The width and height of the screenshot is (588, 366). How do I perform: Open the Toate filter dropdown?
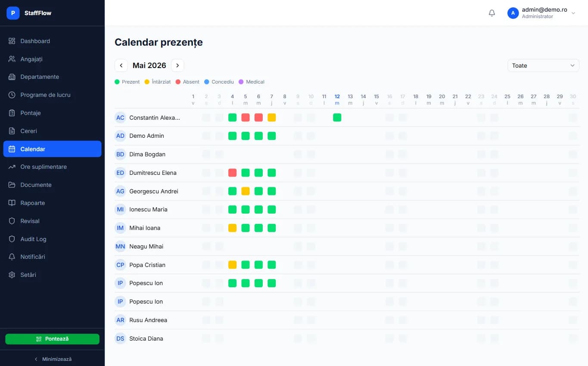coord(543,65)
